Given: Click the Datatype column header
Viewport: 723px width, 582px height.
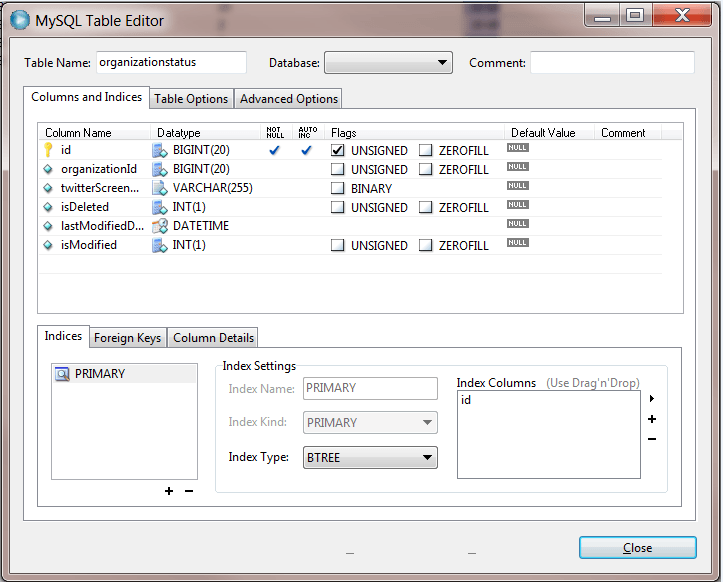Looking at the screenshot, I should [179, 133].
